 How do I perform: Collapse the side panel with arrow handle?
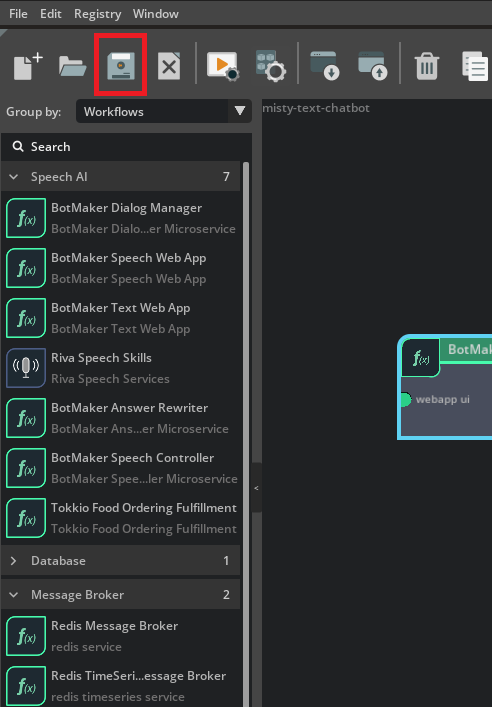pos(257,488)
